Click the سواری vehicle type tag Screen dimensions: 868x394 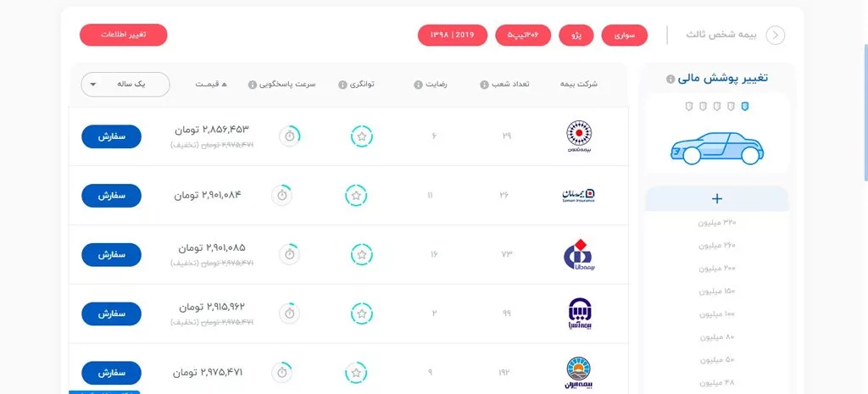pos(624,35)
